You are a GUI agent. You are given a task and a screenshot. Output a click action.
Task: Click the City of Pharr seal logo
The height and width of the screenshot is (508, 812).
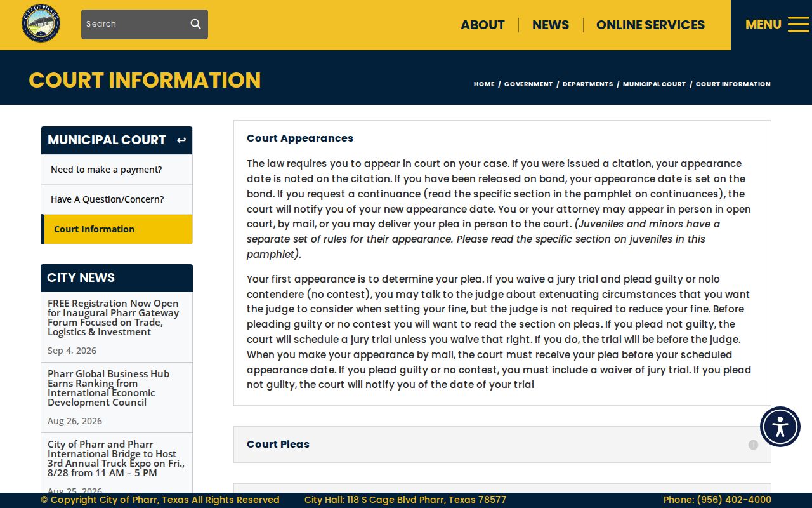coord(41,23)
